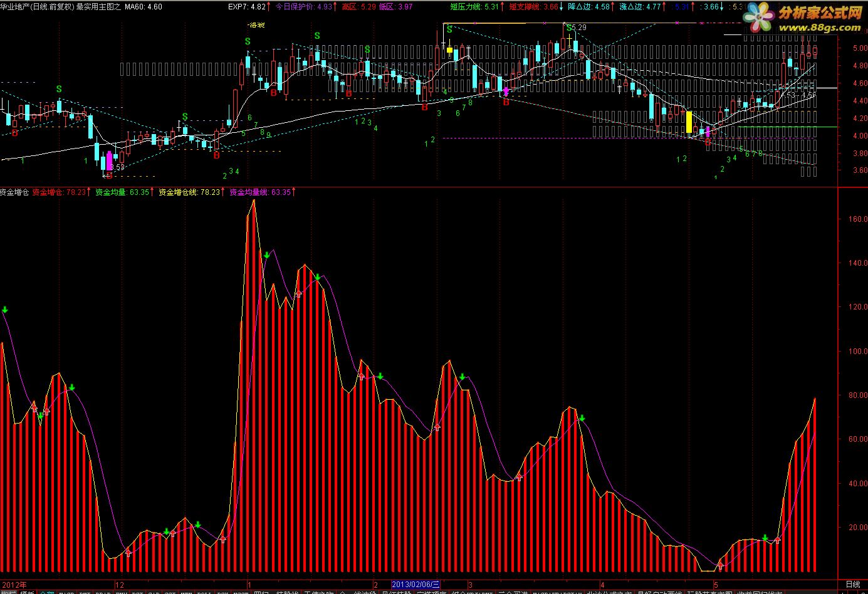The image size is (868, 594).
Task: Select the 今日保护价: 4.93 value
Action: click(x=305, y=7)
